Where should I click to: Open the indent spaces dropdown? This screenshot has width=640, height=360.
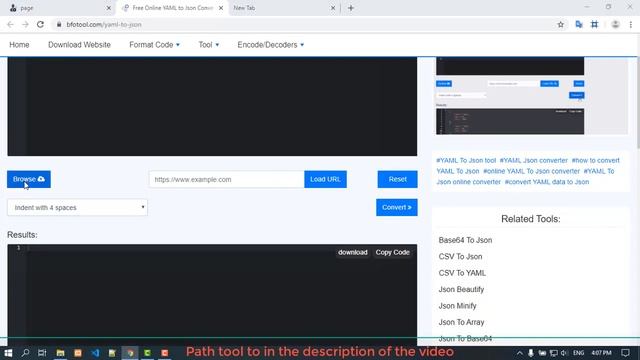pos(78,208)
